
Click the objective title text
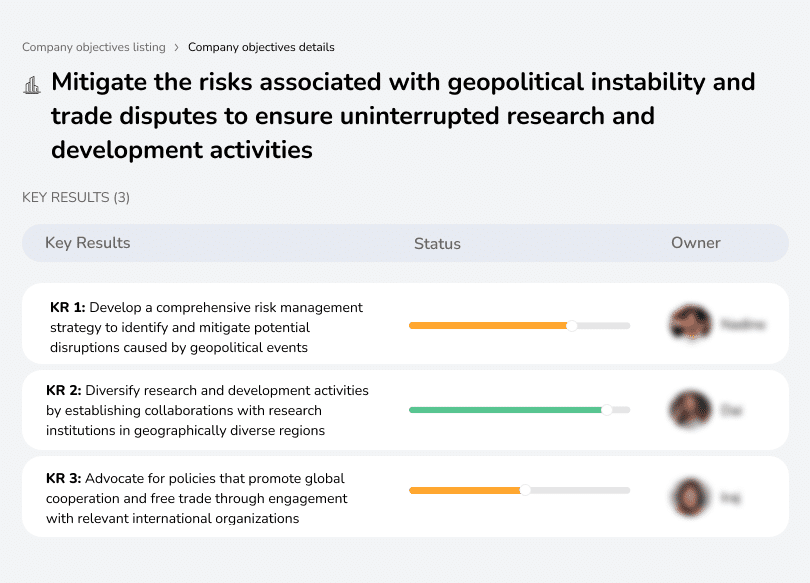click(400, 115)
